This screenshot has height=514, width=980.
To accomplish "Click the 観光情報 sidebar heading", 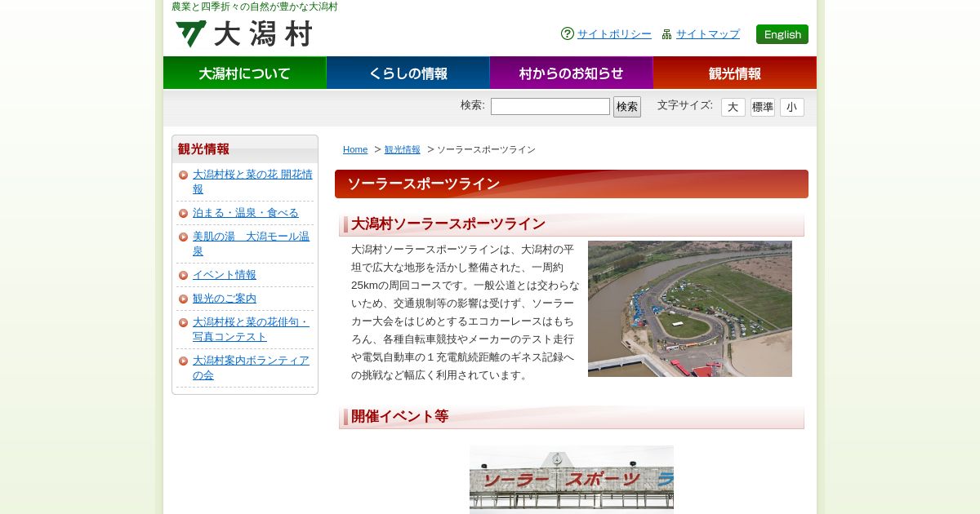I will pyautogui.click(x=203, y=149).
